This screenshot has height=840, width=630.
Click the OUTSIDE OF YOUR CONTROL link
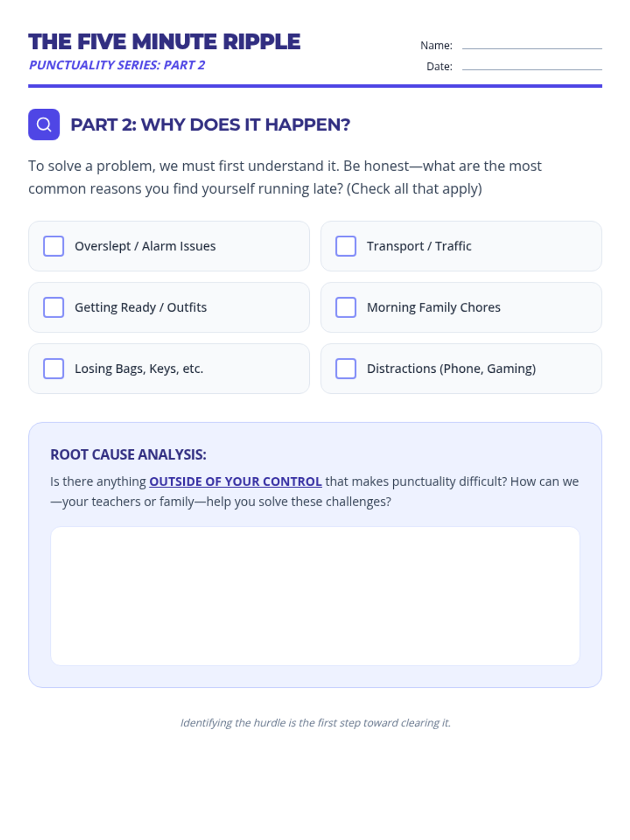(235, 481)
